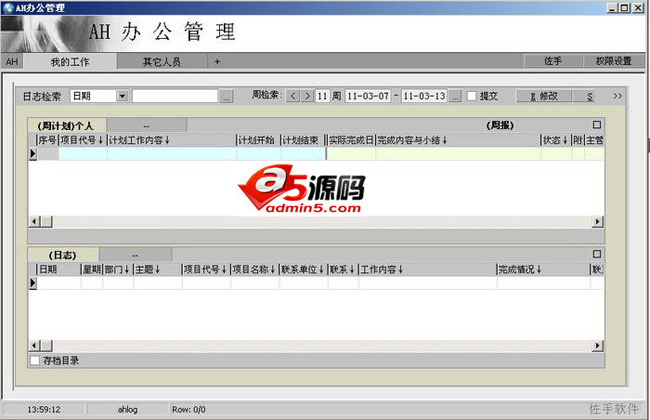
Task: Click left arrow of log scrollbar
Action: (35, 345)
